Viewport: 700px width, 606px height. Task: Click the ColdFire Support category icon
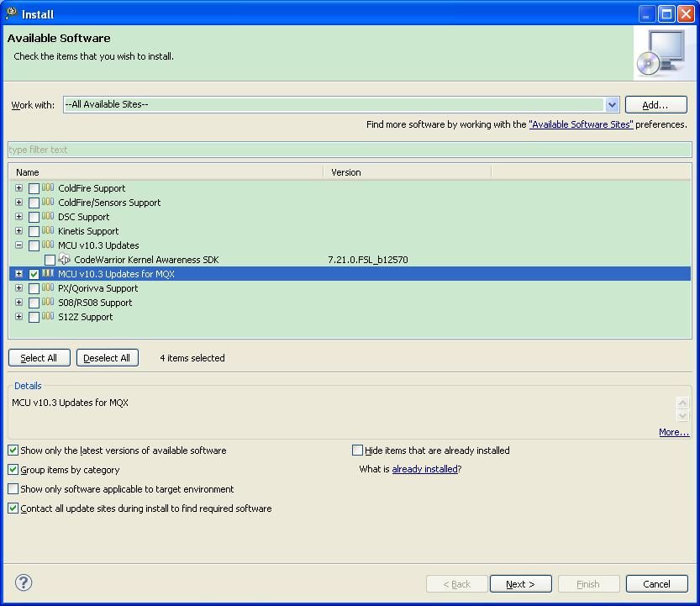coord(48,187)
